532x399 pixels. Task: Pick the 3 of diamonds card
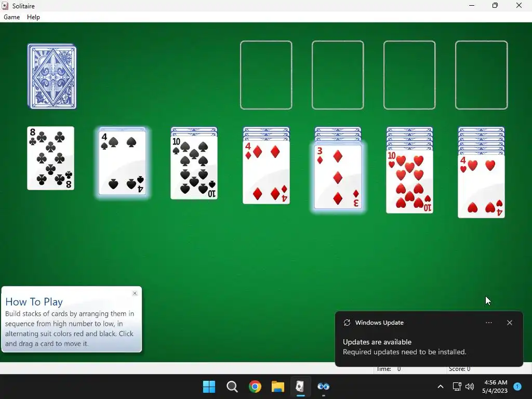coord(338,177)
